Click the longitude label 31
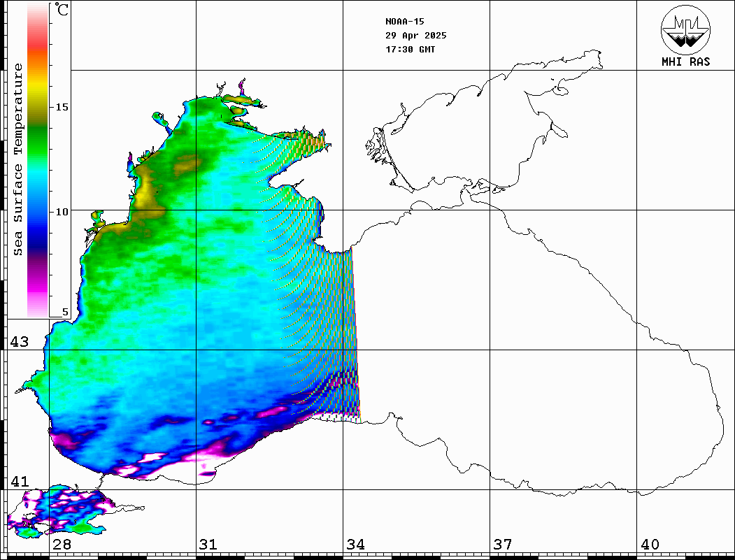Image resolution: width=735 pixels, height=560 pixels. [x=208, y=545]
